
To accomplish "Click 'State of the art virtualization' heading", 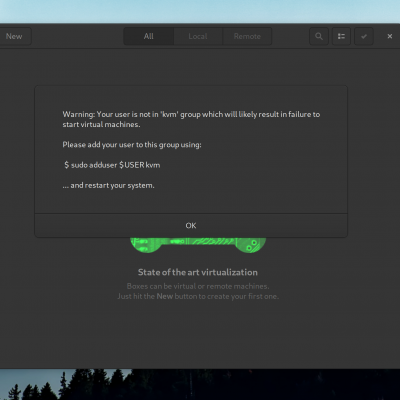I will click(198, 272).
